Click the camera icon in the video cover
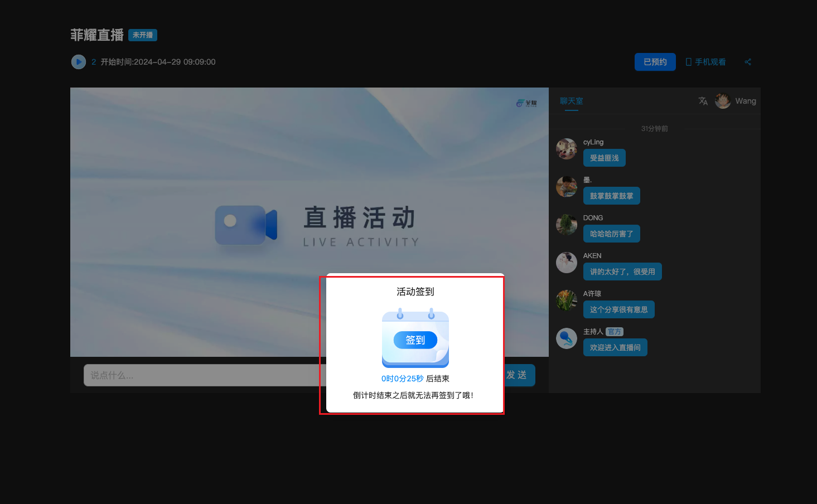Viewport: 817px width, 504px height. pos(246,225)
